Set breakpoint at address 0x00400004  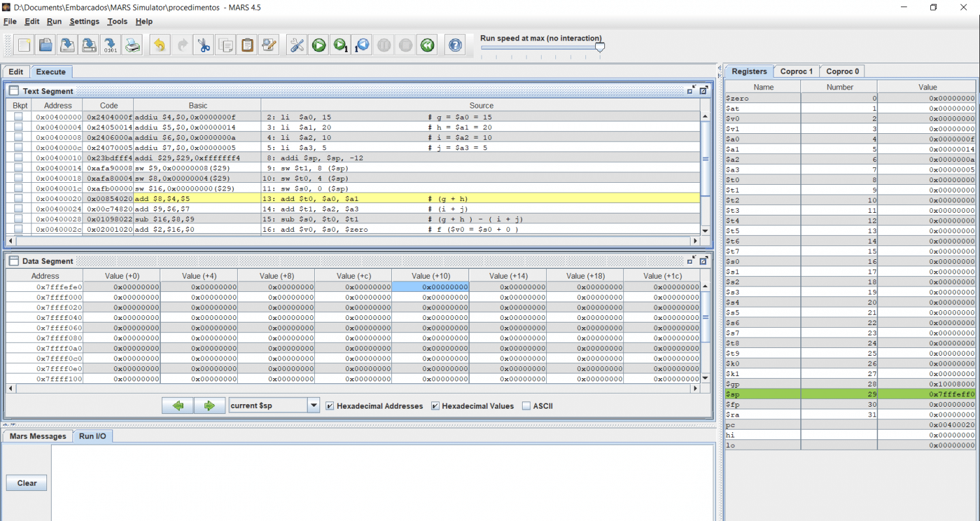[18, 127]
